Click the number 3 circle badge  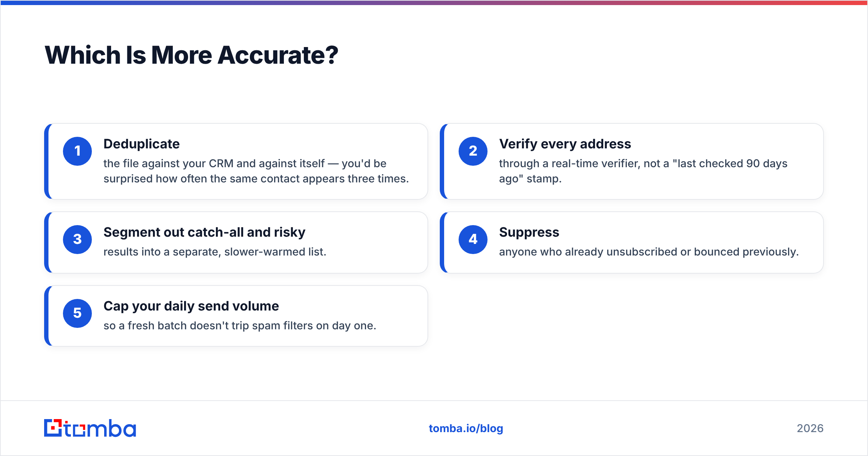pyautogui.click(x=77, y=240)
